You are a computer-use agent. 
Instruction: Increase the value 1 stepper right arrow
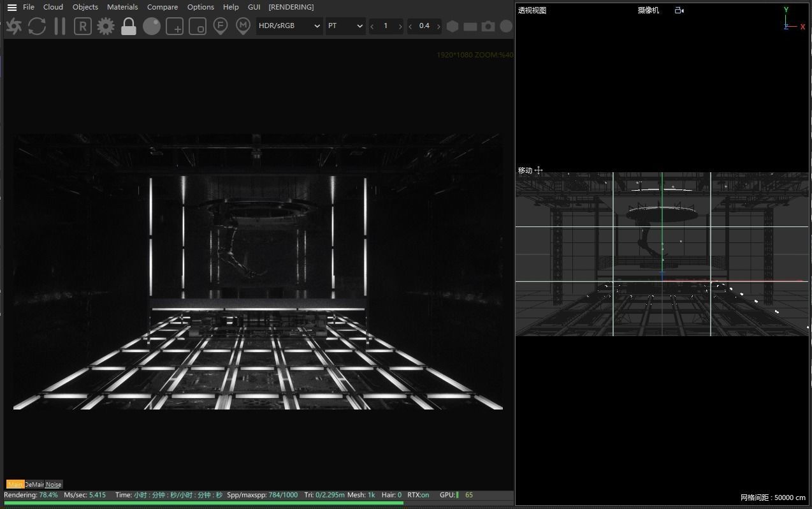point(400,26)
